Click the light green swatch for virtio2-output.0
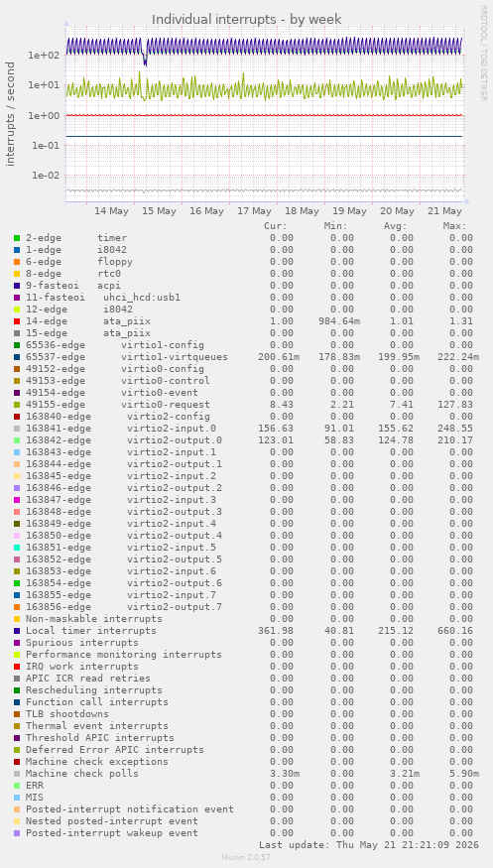The width and height of the screenshot is (493, 868). 17,440
